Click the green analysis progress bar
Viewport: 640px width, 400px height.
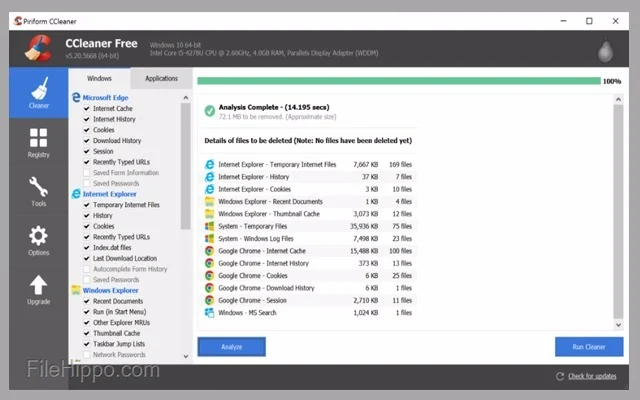click(x=399, y=81)
